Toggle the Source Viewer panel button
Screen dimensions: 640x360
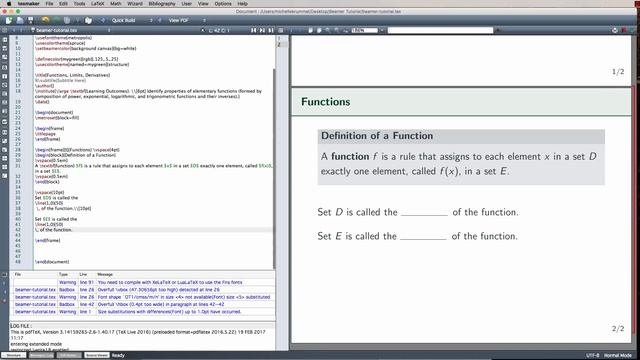pyautogui.click(x=97, y=355)
